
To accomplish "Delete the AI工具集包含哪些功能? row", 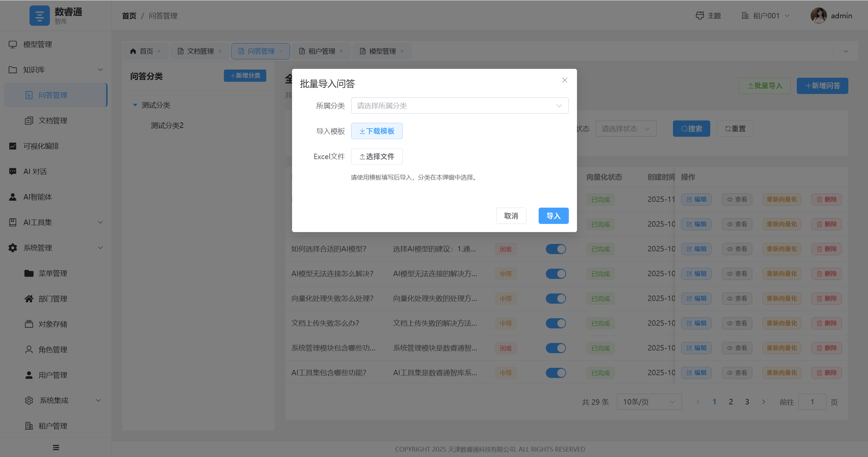I will pyautogui.click(x=826, y=373).
